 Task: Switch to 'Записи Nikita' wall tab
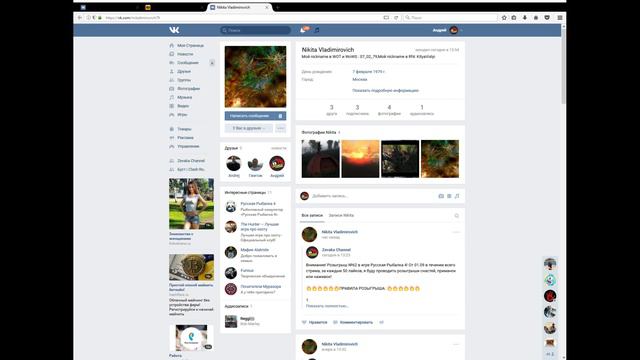[341, 216]
